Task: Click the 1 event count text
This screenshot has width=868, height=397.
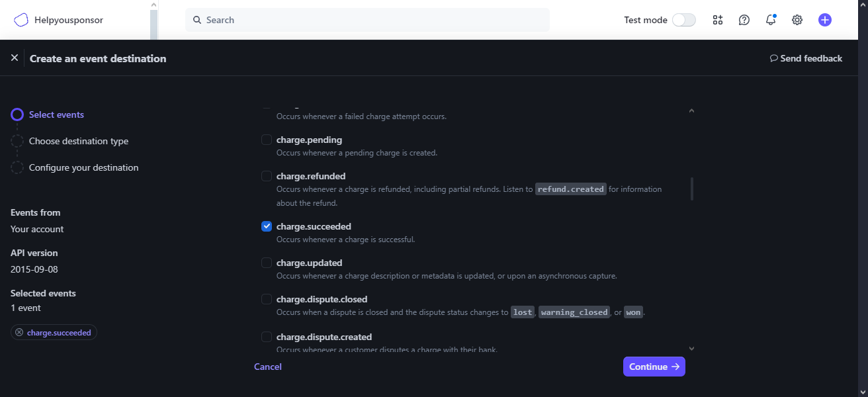Action: [26, 308]
